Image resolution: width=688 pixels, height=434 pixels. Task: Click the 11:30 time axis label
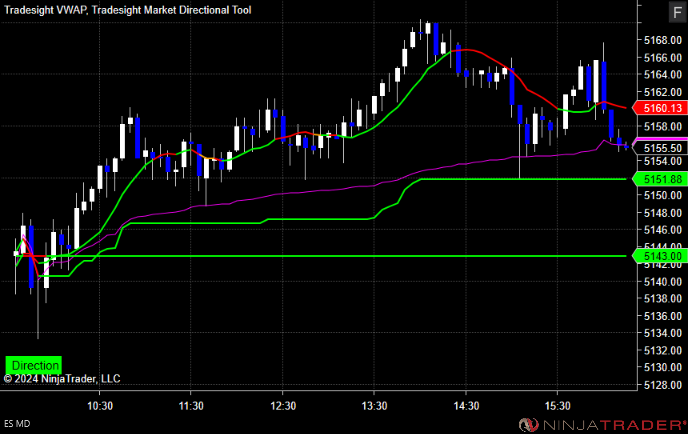pyautogui.click(x=191, y=406)
